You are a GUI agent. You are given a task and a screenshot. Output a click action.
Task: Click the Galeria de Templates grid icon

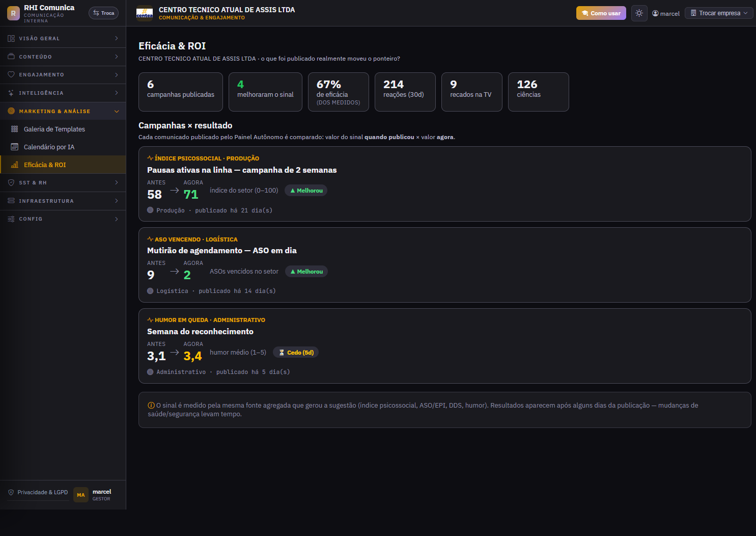point(15,129)
